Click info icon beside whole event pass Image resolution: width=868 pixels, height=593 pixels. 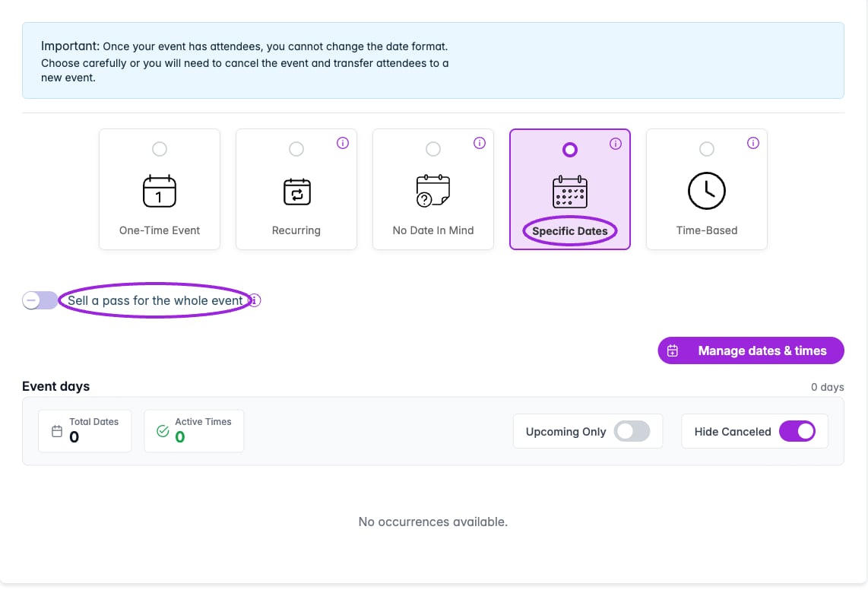255,300
